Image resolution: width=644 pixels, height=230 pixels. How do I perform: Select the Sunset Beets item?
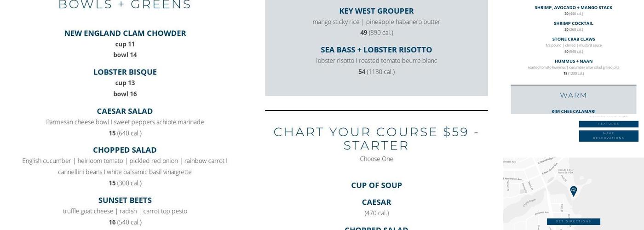pos(125,200)
